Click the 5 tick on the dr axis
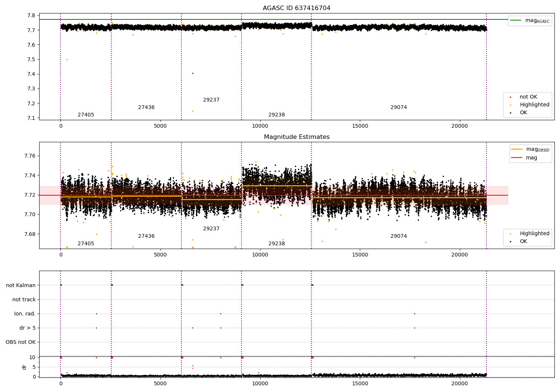This screenshot has height=392, width=560. [34, 367]
